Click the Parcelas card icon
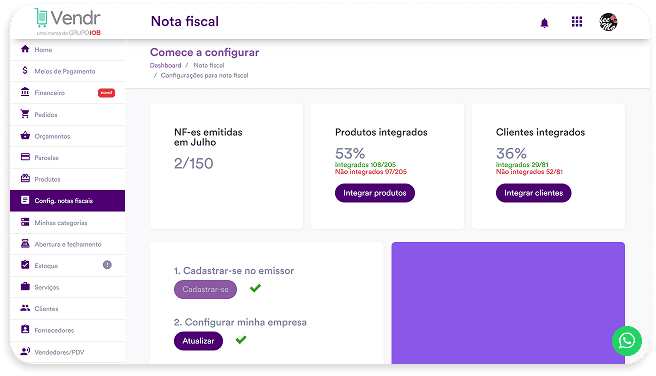 pos(25,157)
